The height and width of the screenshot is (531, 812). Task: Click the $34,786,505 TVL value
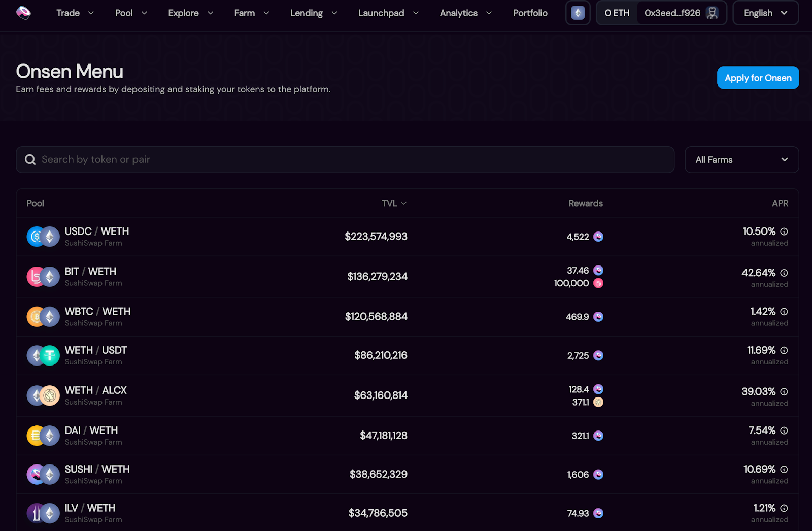[378, 513]
